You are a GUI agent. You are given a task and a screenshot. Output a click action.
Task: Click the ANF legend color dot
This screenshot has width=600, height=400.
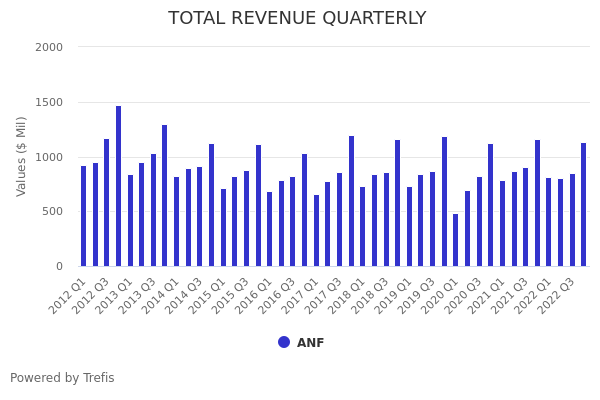pos(284,342)
